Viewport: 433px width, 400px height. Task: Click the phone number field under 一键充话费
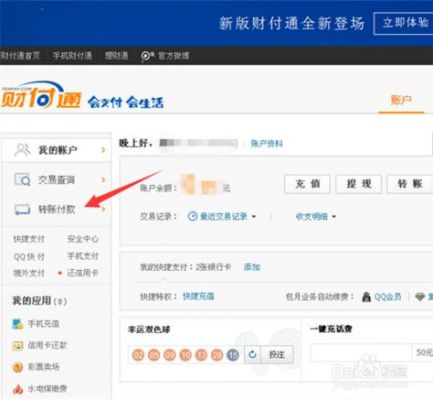pyautogui.click(x=361, y=353)
